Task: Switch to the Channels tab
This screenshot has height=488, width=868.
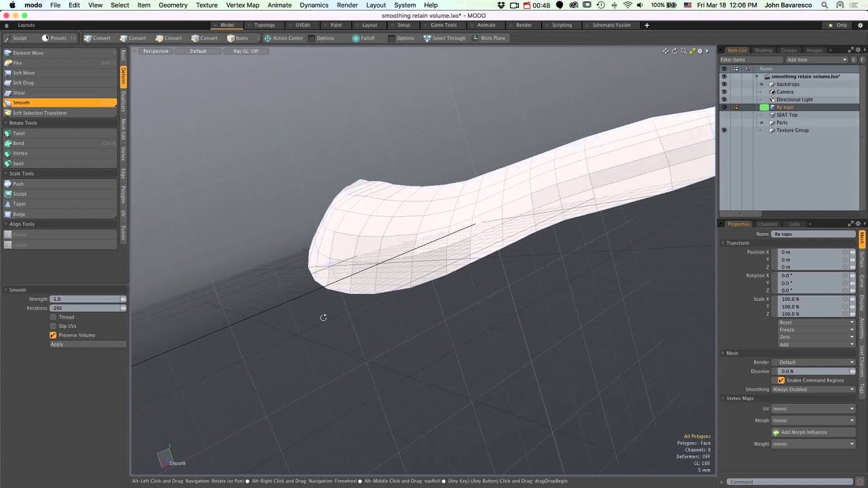Action: (x=768, y=224)
